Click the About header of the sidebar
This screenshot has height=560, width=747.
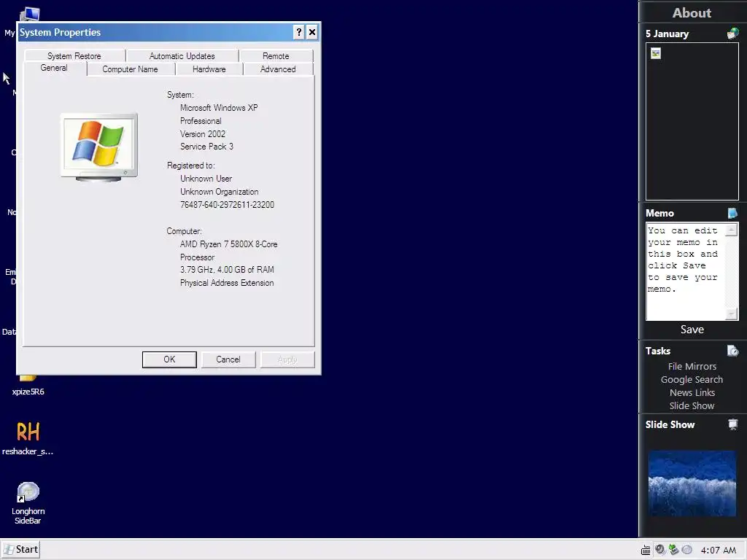click(692, 13)
